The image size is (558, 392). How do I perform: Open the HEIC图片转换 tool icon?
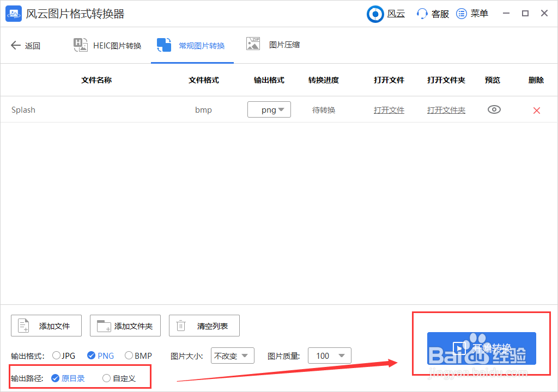[81, 45]
